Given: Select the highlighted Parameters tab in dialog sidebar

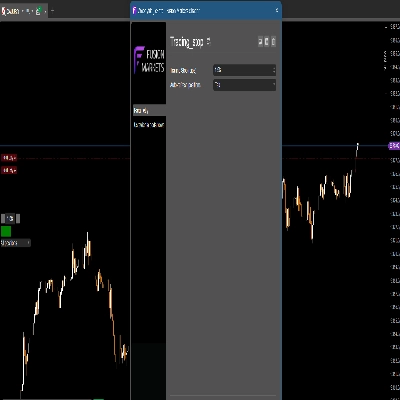Looking at the screenshot, I should click(x=149, y=110).
